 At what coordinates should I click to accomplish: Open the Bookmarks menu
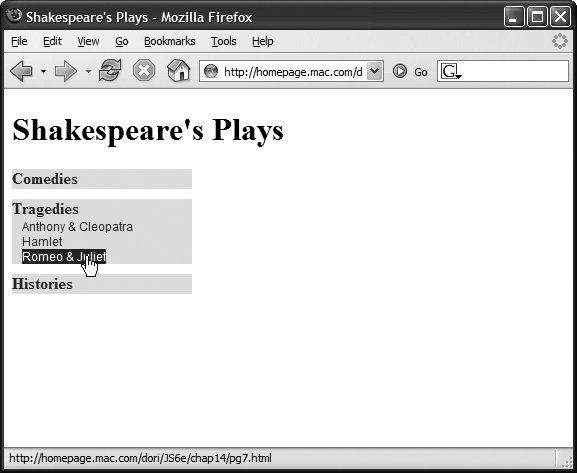pyautogui.click(x=170, y=41)
